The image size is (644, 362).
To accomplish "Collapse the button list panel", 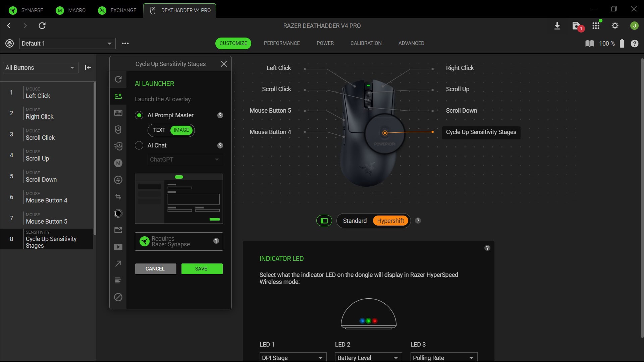I will pyautogui.click(x=88, y=68).
